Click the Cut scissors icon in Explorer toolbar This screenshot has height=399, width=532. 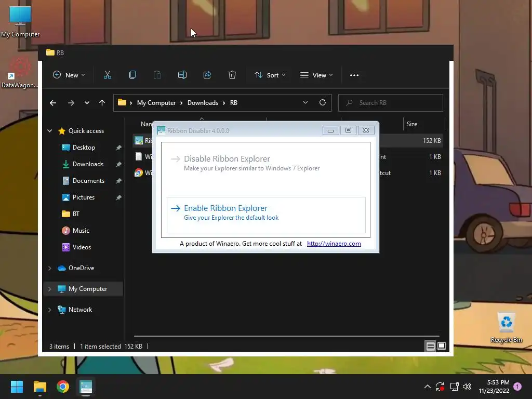(107, 75)
